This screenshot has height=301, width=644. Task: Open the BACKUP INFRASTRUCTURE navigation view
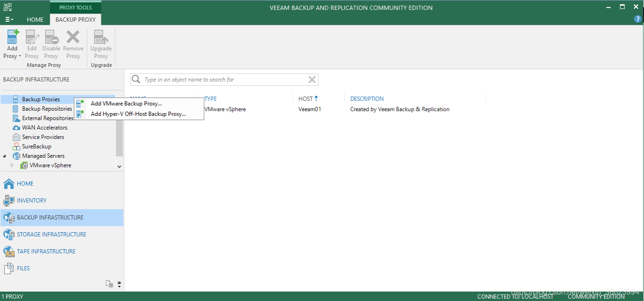click(62, 218)
